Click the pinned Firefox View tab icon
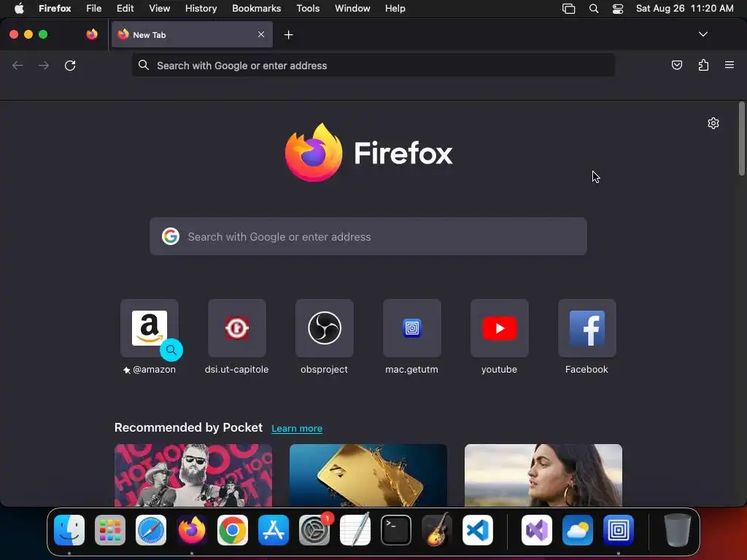 point(92,34)
